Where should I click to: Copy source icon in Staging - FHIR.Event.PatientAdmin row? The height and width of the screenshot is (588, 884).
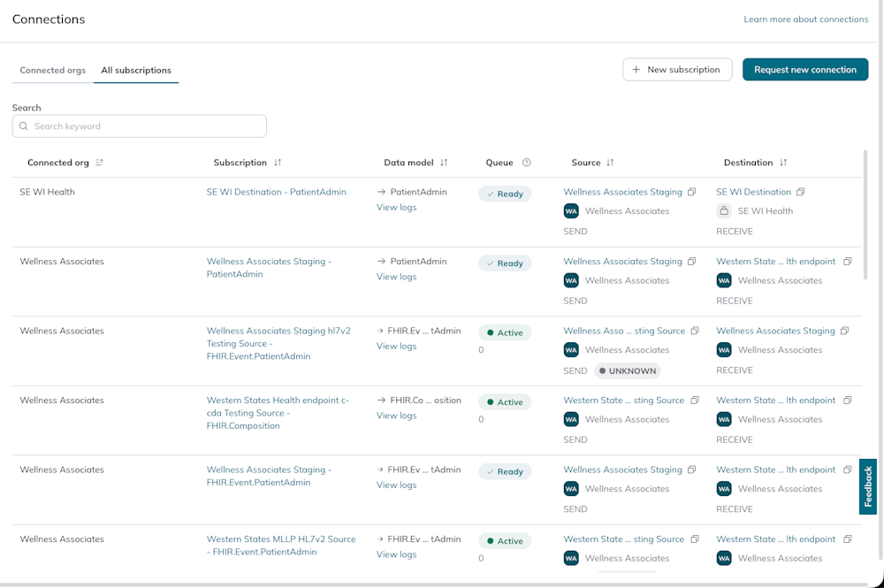(692, 469)
